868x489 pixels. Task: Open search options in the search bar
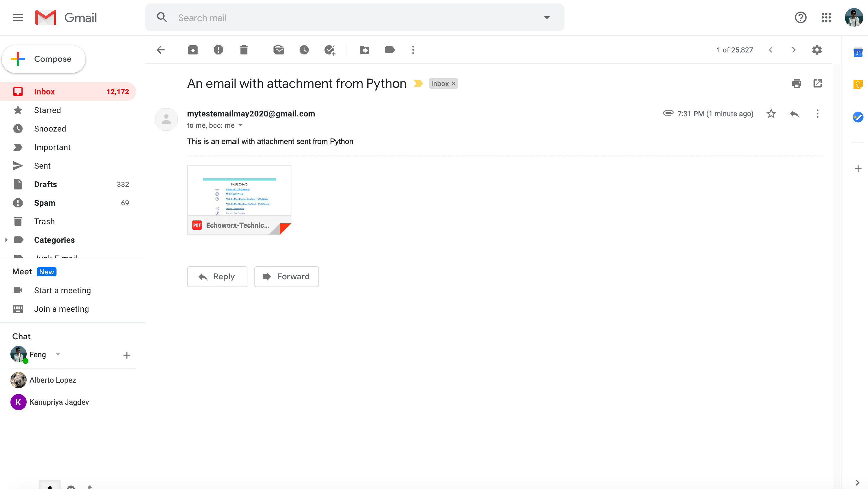click(x=546, y=17)
